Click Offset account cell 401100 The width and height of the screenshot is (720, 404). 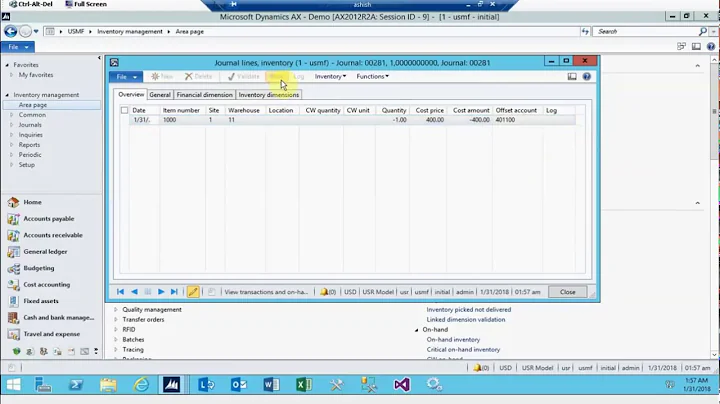point(518,120)
